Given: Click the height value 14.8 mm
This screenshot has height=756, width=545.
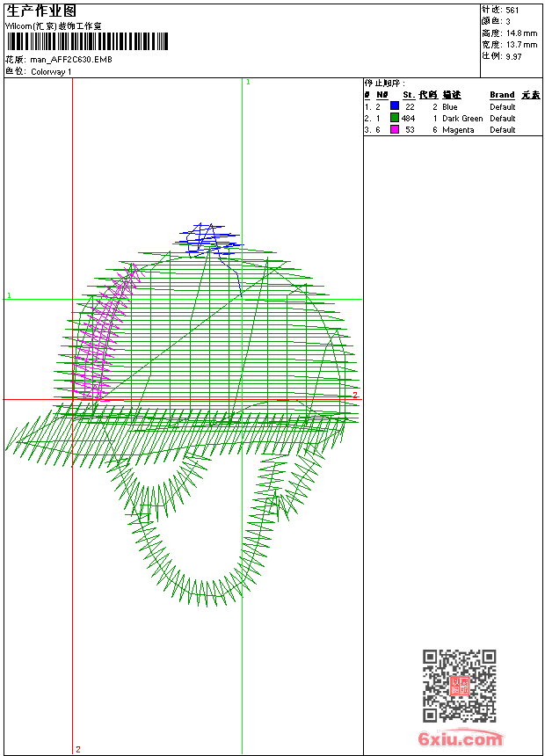Looking at the screenshot, I should [x=520, y=33].
